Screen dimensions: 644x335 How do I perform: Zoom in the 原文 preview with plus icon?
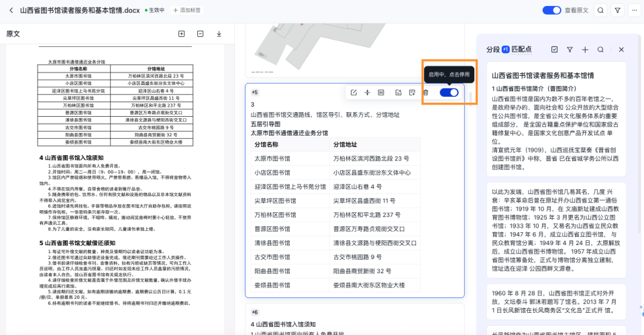181,34
